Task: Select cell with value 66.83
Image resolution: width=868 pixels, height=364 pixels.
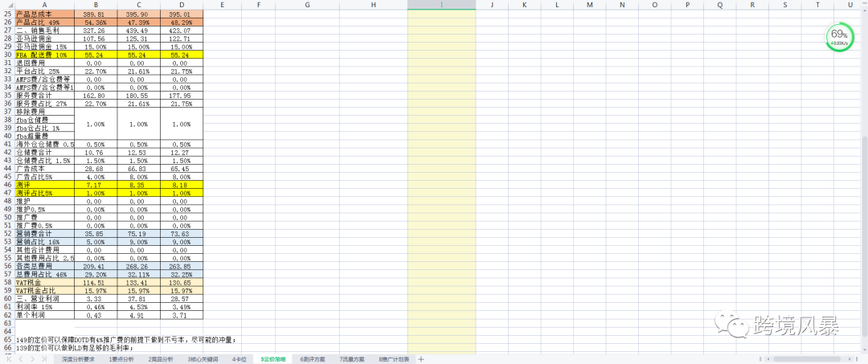Action: coord(139,168)
